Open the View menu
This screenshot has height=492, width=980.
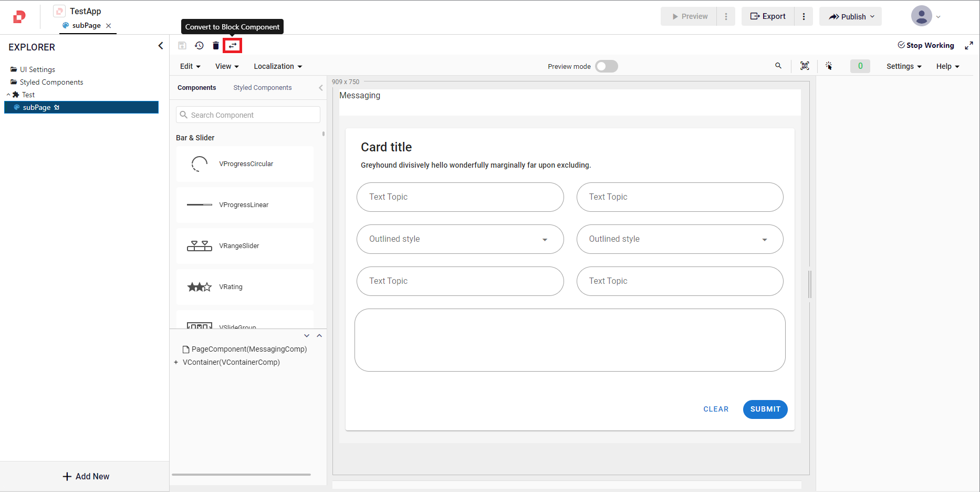tap(227, 66)
